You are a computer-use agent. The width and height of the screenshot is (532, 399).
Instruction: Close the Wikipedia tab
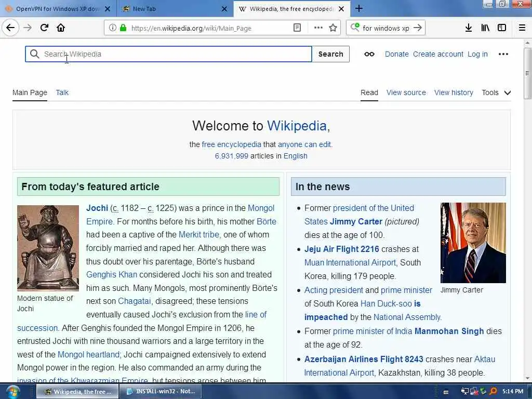pyautogui.click(x=341, y=9)
